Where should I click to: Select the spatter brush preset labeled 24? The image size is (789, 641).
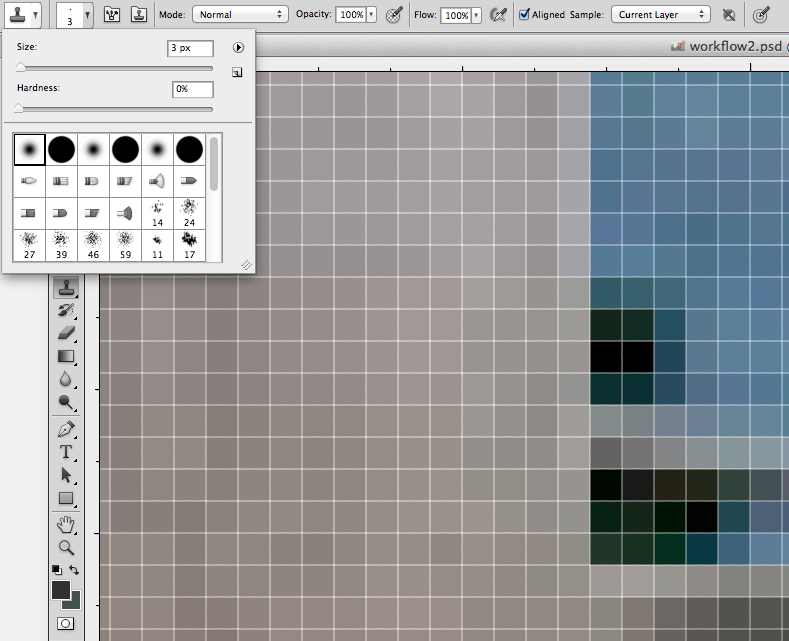pyautogui.click(x=189, y=213)
